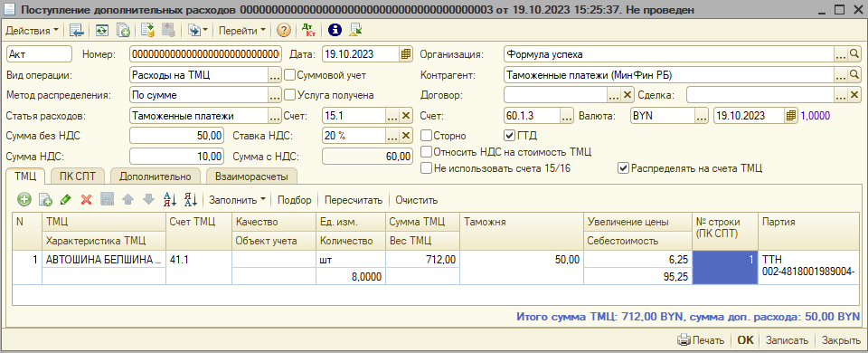Image resolution: width=868 pixels, height=353 pixels.
Task: Click the refresh document toolbar icon
Action: click(102, 31)
